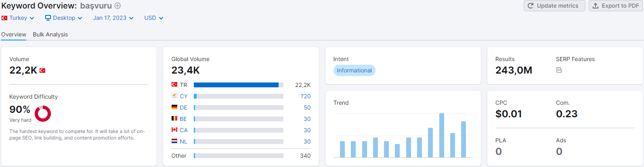This screenshot has width=644, height=167.
Task: Click the başvuru keyword title
Action: click(96, 6)
